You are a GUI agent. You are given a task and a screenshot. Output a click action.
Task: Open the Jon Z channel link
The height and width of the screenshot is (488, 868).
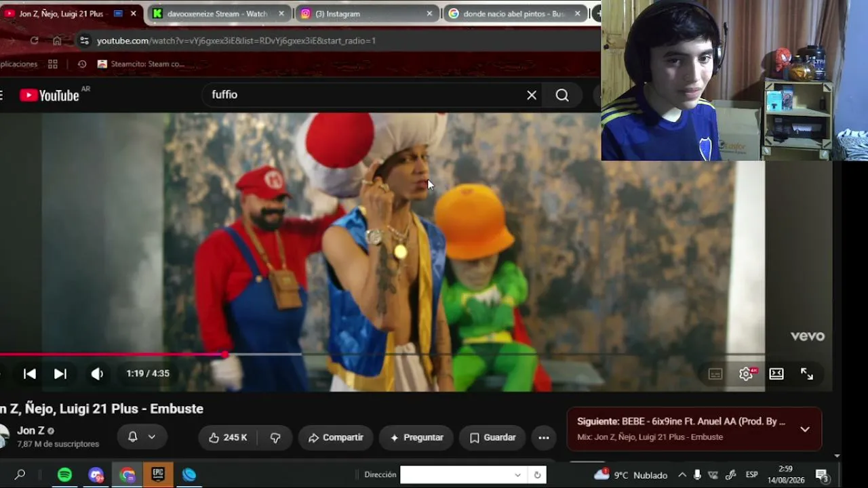coord(31,430)
